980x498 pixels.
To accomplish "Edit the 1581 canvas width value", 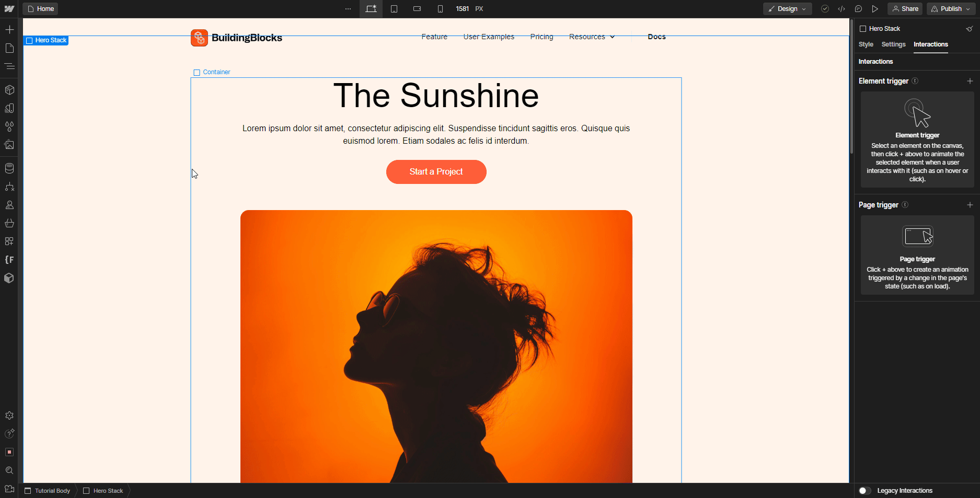I will tap(463, 9).
